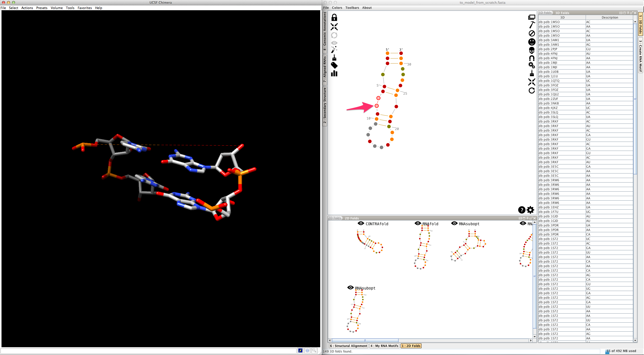
Task: Switch to 4 : My RNA Motifs tab
Action: coord(385,346)
